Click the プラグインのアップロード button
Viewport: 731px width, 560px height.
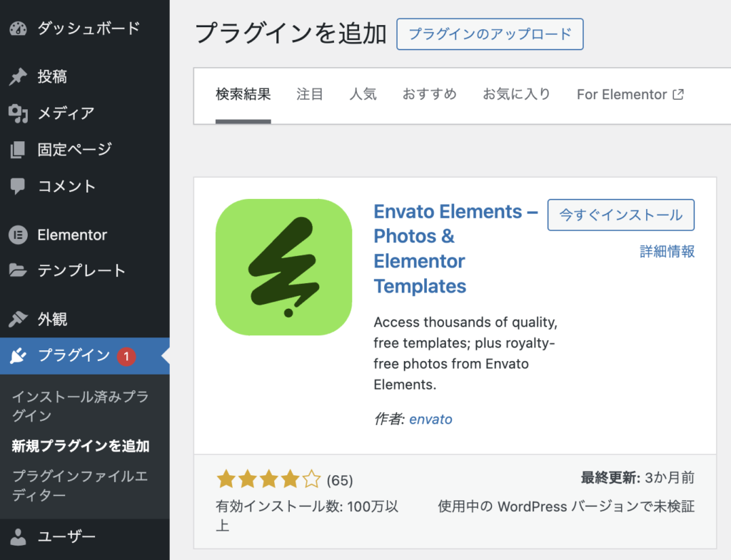tap(490, 34)
